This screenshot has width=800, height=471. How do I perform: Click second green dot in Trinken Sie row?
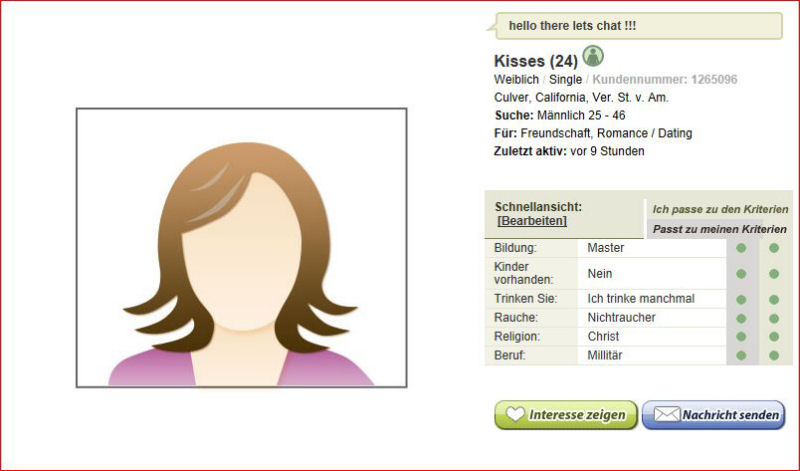pos(774,300)
